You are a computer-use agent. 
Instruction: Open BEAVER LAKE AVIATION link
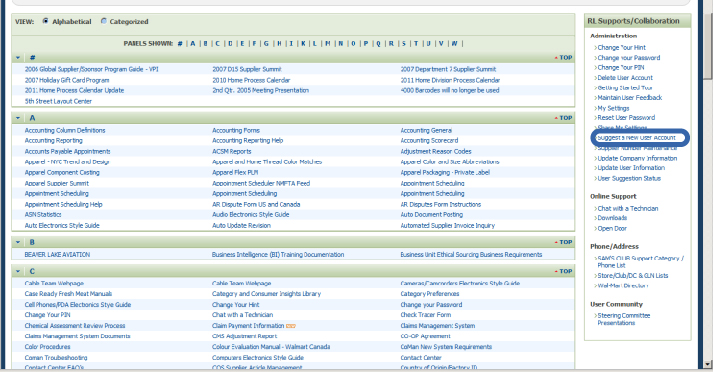[x=57, y=255]
